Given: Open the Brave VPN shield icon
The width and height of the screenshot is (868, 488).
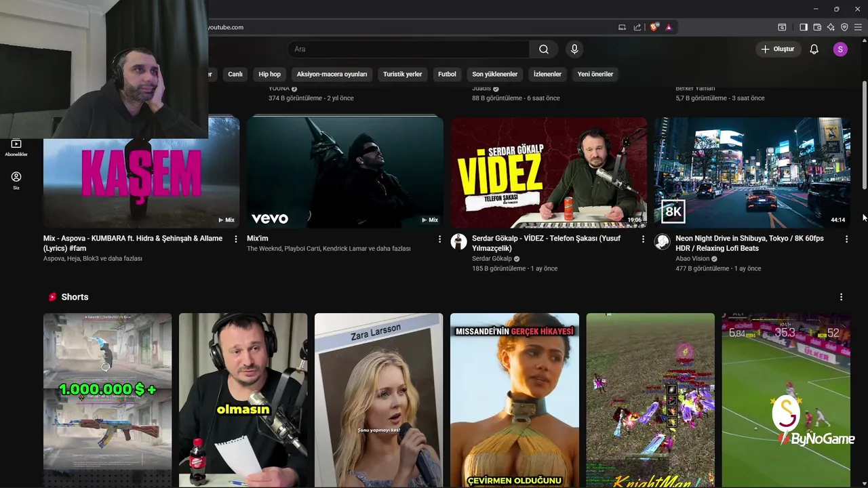Looking at the screenshot, I should coord(844,27).
